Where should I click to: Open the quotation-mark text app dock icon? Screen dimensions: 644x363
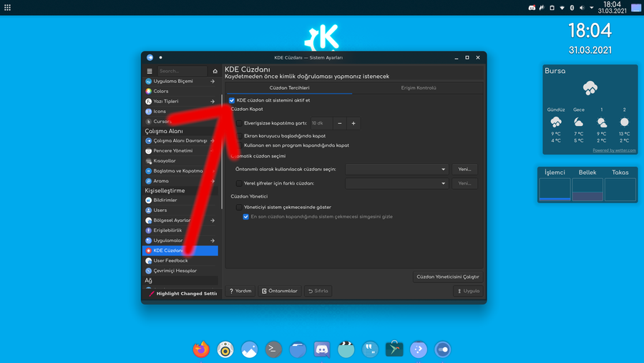[x=370, y=349]
